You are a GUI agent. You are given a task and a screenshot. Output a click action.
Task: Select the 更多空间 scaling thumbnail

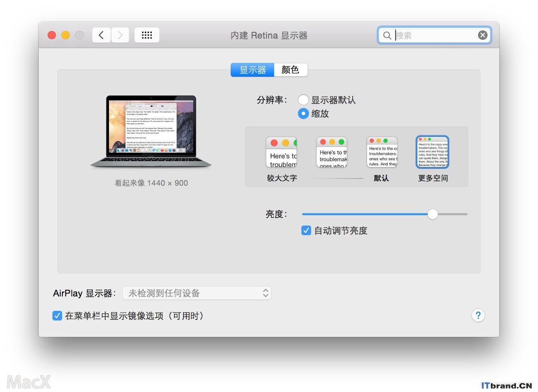pyautogui.click(x=432, y=152)
